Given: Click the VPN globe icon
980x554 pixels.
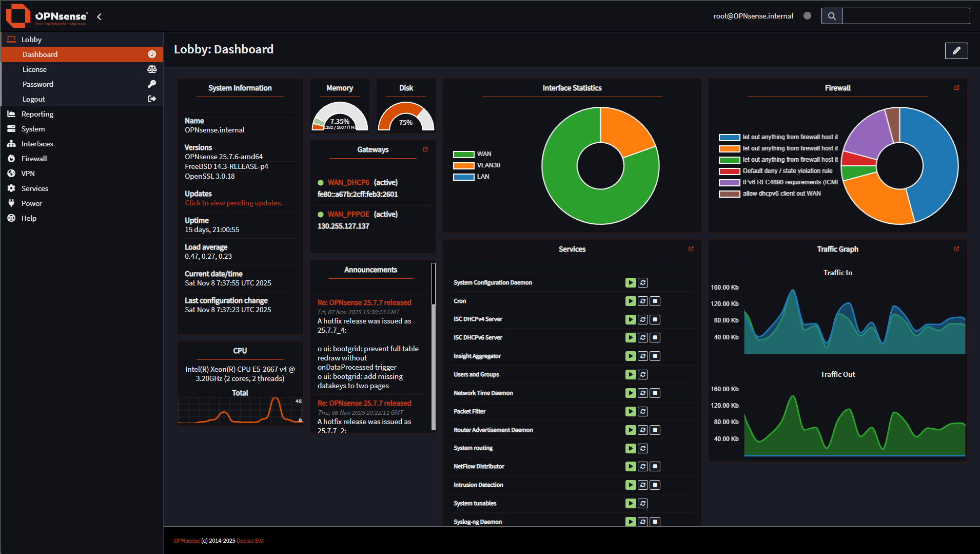Looking at the screenshot, I should tap(11, 173).
